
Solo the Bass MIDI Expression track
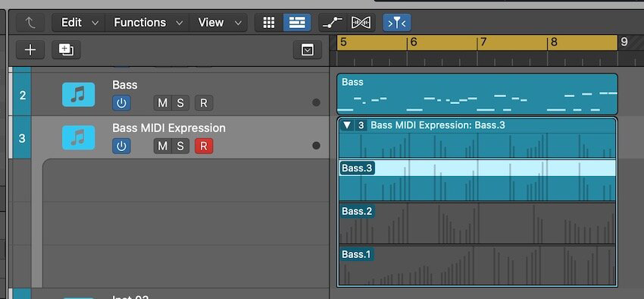pyautogui.click(x=180, y=146)
